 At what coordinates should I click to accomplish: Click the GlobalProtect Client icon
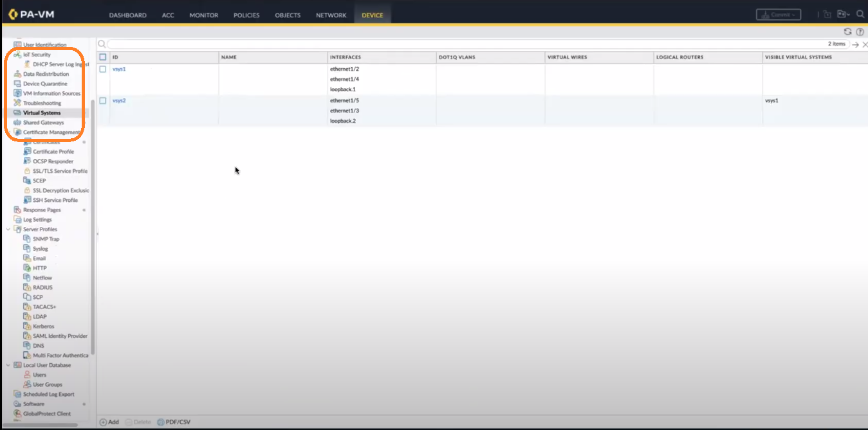(17, 413)
